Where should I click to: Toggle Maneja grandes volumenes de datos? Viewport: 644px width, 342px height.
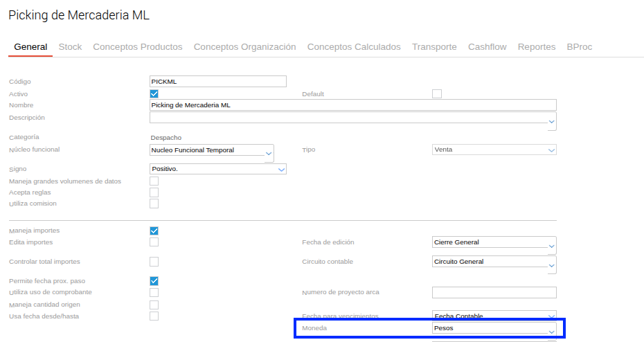pos(154,181)
